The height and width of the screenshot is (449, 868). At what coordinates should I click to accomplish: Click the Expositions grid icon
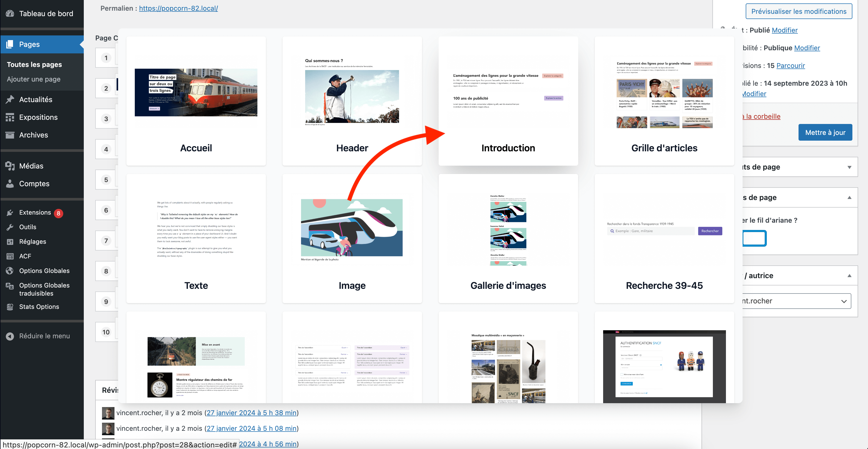click(10, 117)
